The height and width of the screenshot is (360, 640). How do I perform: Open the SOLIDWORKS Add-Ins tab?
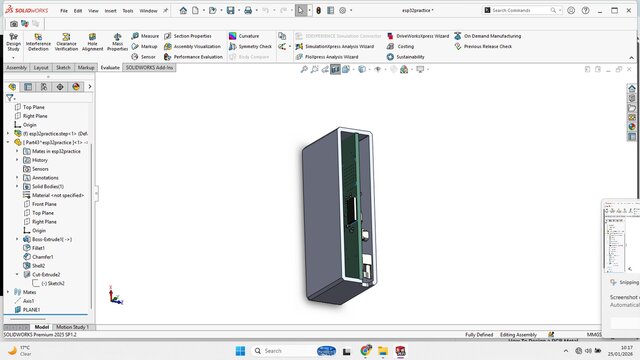(149, 68)
